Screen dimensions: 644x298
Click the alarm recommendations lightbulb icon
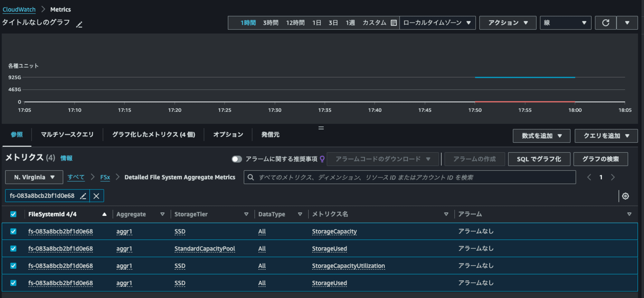click(322, 159)
